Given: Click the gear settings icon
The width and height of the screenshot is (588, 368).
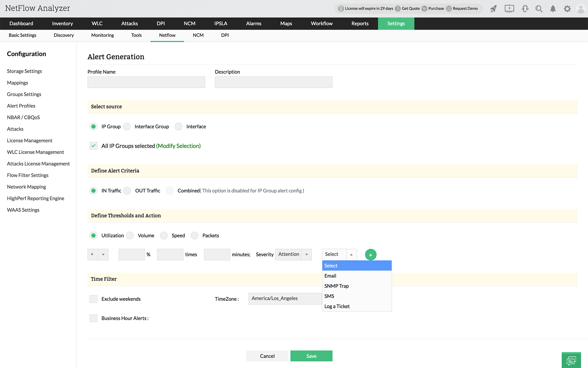Looking at the screenshot, I should tap(567, 9).
